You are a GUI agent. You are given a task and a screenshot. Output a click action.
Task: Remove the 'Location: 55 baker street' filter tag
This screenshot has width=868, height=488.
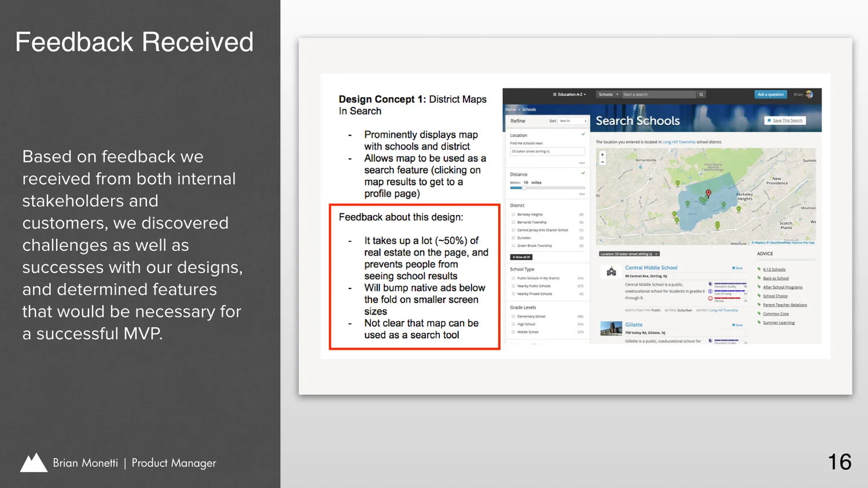[656, 254]
